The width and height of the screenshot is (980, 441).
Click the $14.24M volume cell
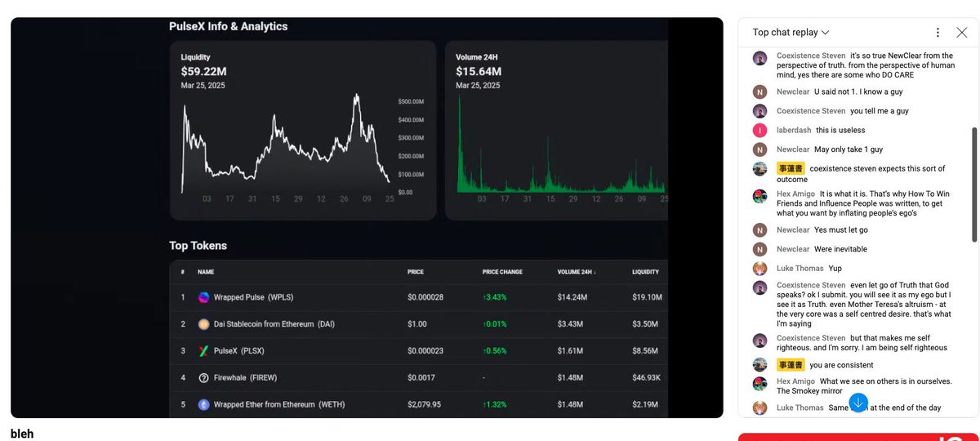click(x=571, y=297)
